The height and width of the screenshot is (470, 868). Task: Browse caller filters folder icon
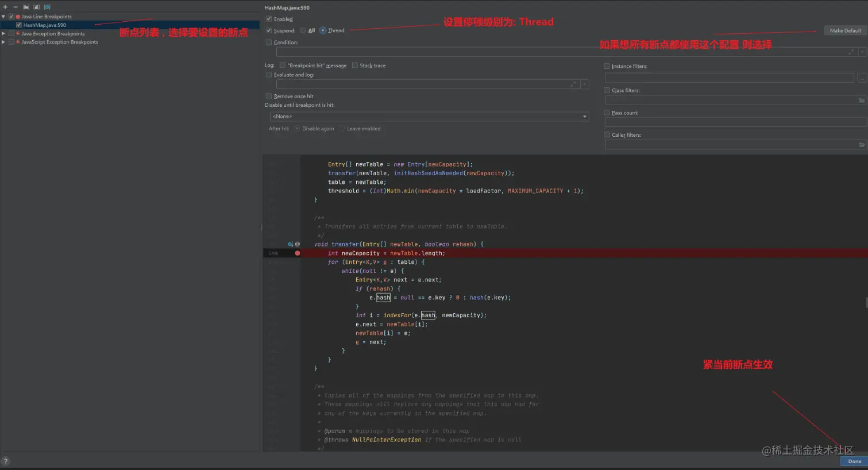pyautogui.click(x=862, y=145)
